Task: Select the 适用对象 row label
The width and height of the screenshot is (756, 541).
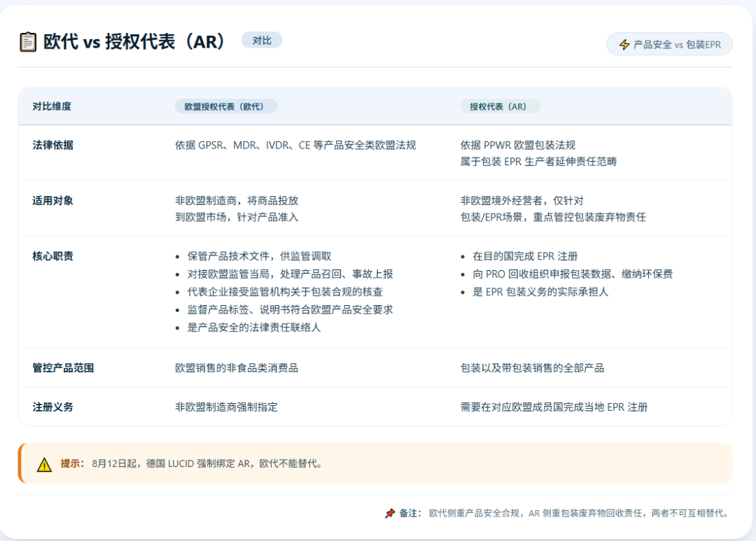Action: point(52,201)
